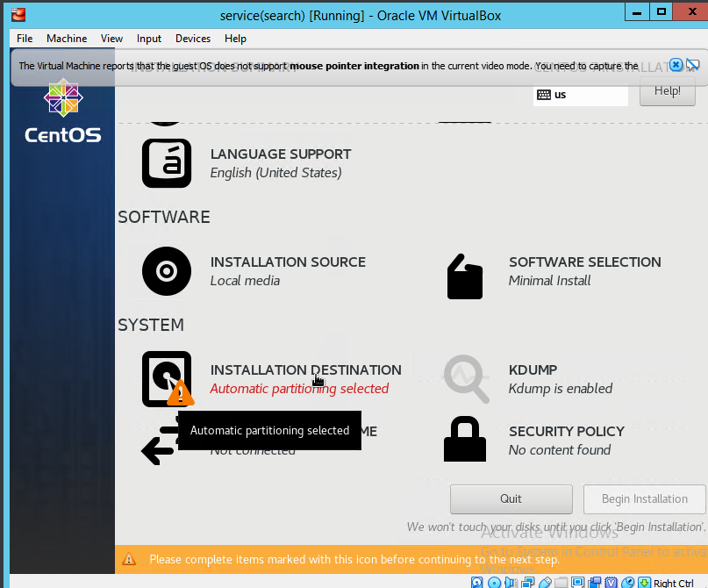Open SOFTWARE SELECTION label
Screen dimensions: 708x588
point(584,262)
